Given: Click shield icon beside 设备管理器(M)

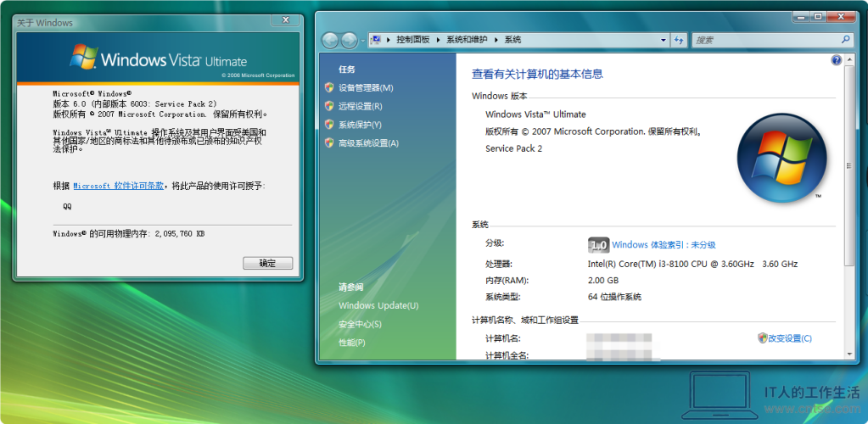Looking at the screenshot, I should point(329,87).
